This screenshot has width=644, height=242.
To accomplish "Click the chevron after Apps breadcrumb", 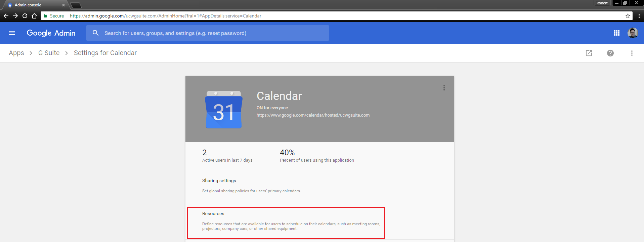I will pyautogui.click(x=31, y=53).
